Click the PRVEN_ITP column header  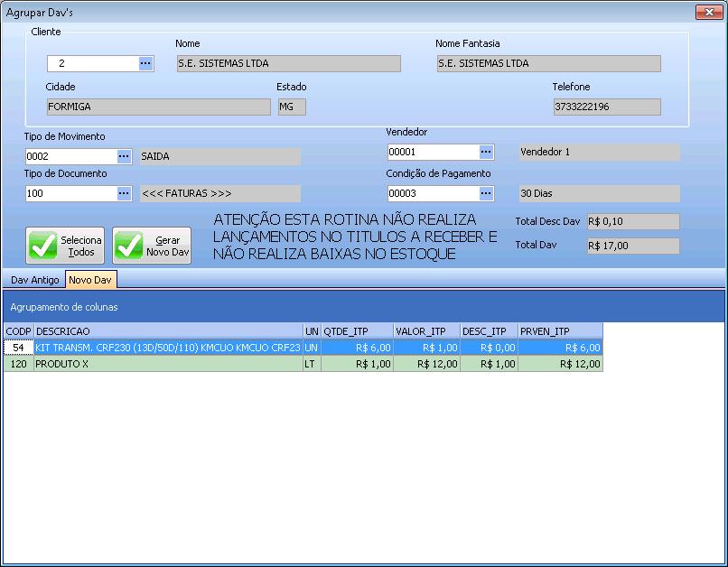(x=559, y=331)
